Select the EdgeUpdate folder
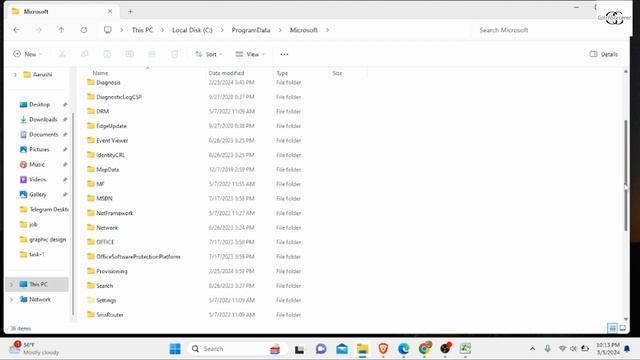This screenshot has height=360, width=640. point(111,126)
